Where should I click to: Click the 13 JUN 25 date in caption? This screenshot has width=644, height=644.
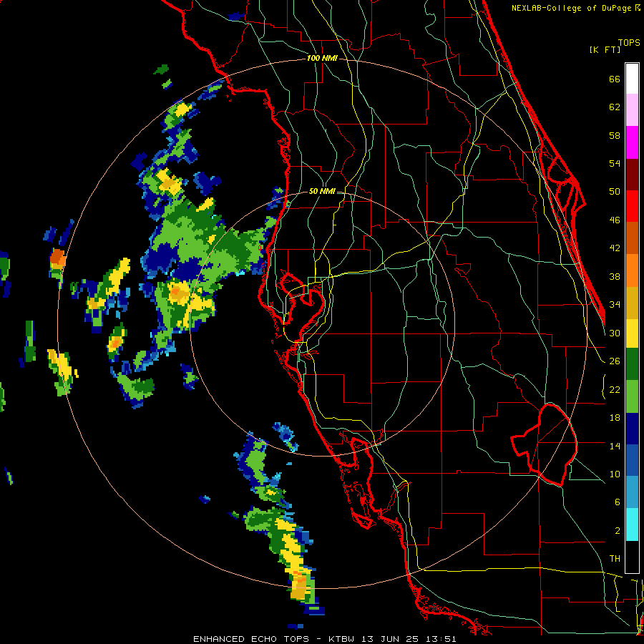(389, 639)
